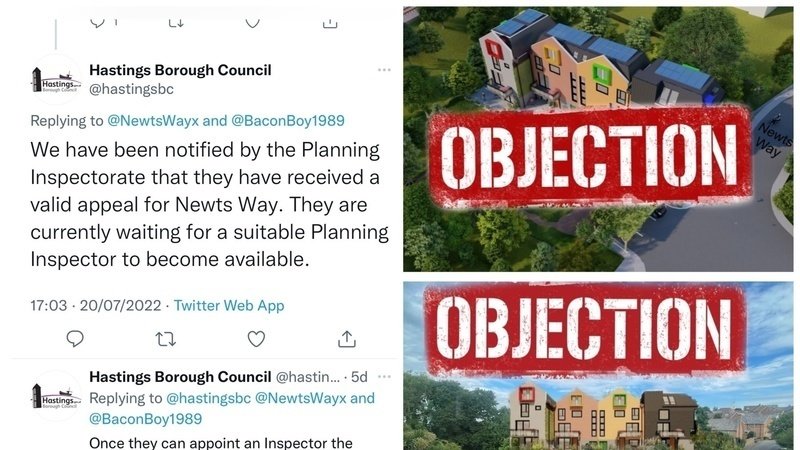Open council avatar on the 5d reply
800x450 pixels.
point(56,396)
